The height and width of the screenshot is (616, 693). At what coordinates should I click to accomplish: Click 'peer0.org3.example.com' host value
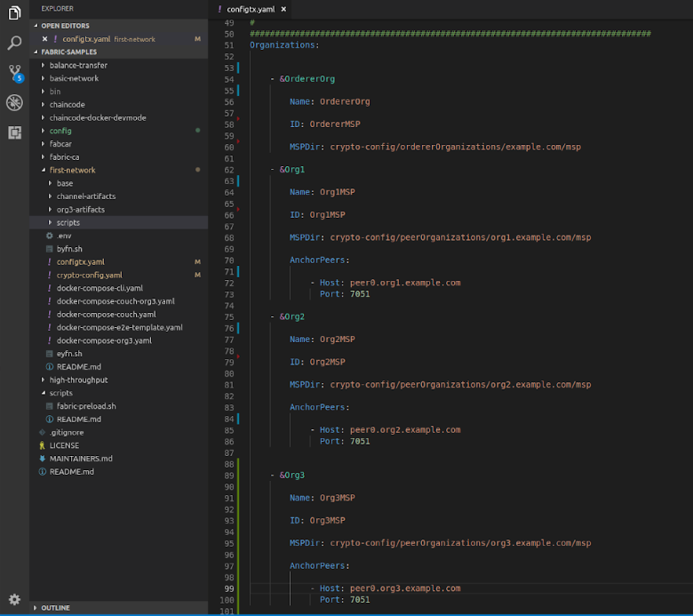[405, 588]
